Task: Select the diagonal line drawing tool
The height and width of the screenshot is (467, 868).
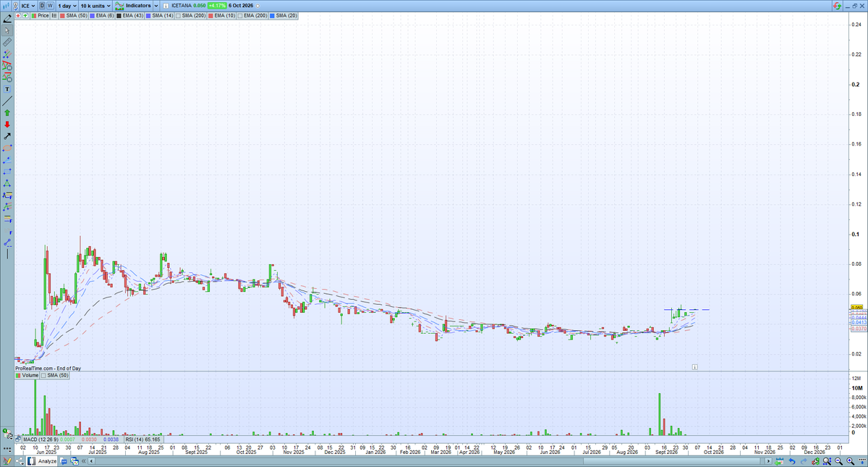Action: 7,101
